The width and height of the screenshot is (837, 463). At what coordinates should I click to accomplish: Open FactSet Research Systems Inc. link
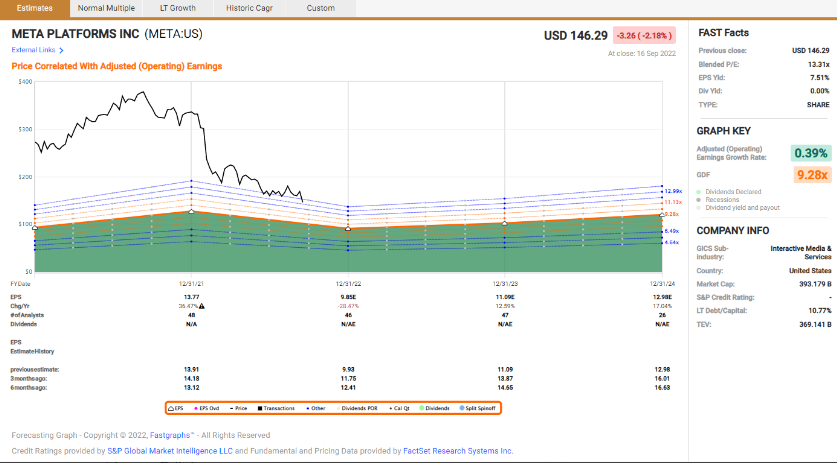click(458, 451)
